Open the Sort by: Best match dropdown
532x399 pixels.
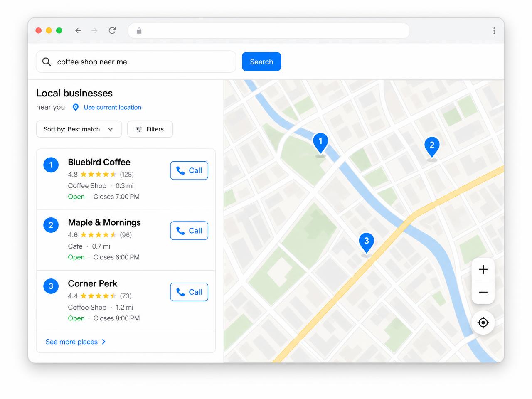tap(79, 129)
